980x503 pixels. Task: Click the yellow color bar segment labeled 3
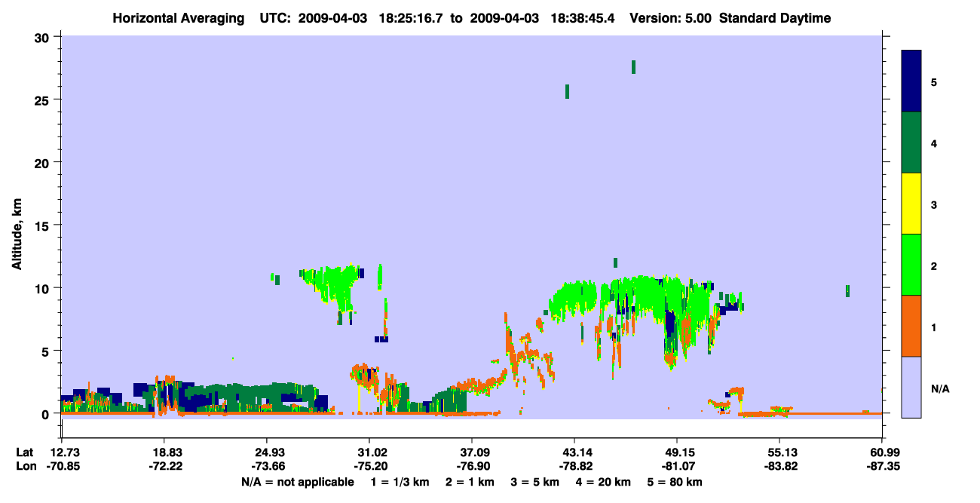click(x=911, y=204)
